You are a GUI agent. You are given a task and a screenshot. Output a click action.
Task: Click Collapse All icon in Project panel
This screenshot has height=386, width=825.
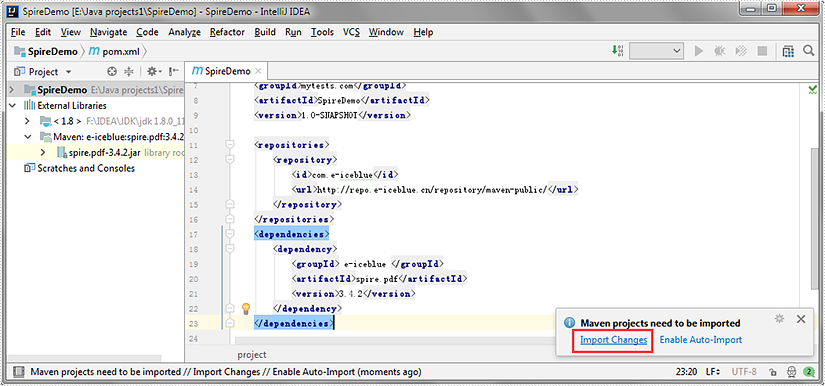(x=129, y=72)
